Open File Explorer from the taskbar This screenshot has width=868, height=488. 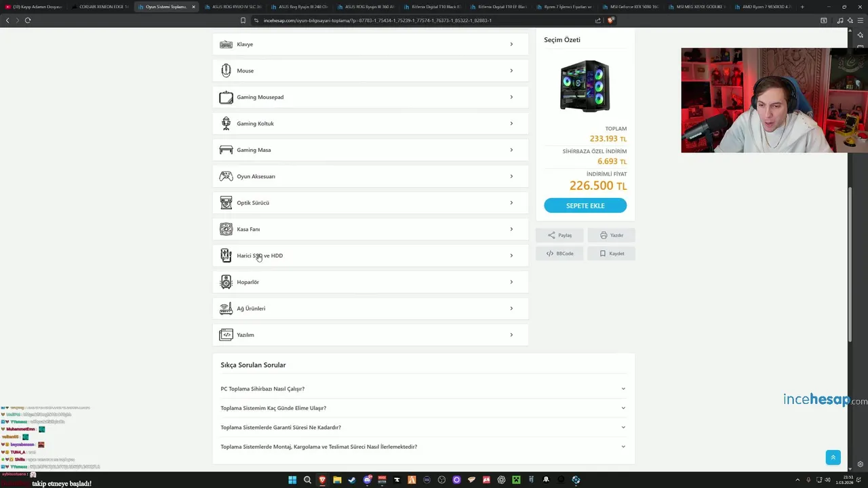(337, 480)
